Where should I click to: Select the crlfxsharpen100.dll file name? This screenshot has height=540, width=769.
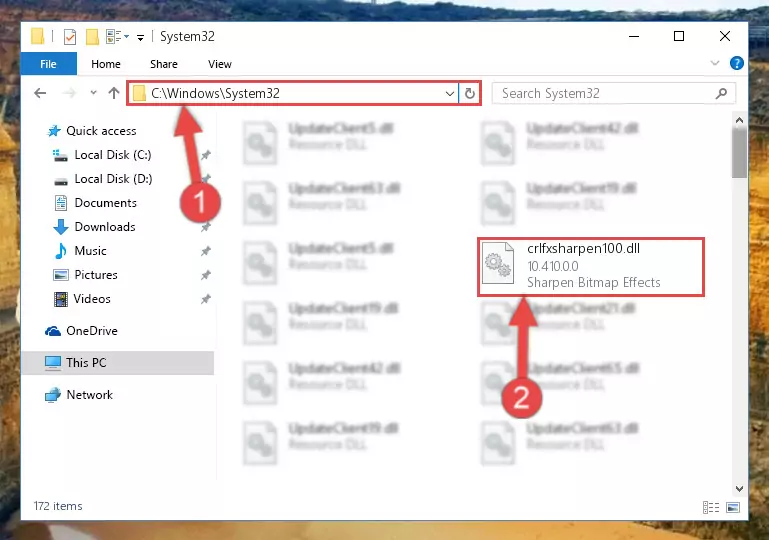pyautogui.click(x=583, y=249)
